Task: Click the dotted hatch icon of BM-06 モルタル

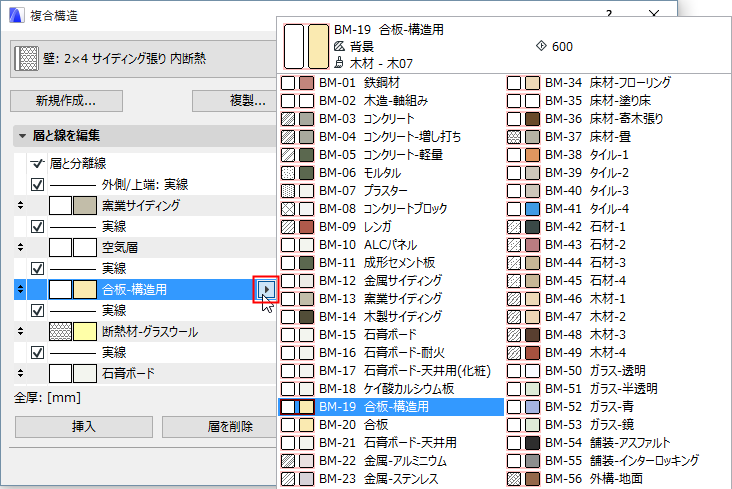Action: [x=288, y=173]
